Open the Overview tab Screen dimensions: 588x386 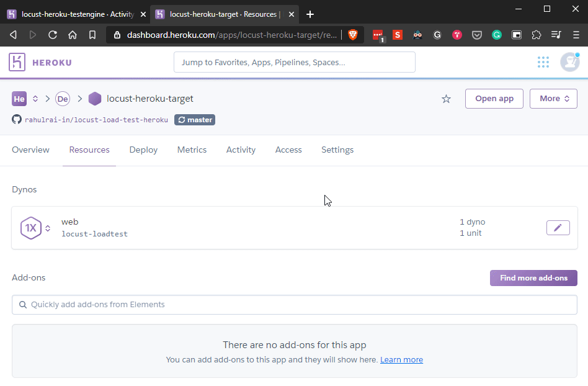click(31, 150)
